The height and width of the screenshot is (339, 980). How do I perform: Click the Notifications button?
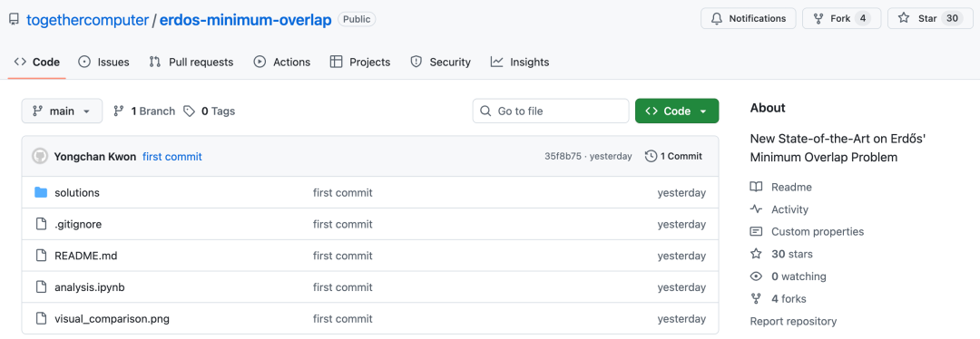point(748,19)
